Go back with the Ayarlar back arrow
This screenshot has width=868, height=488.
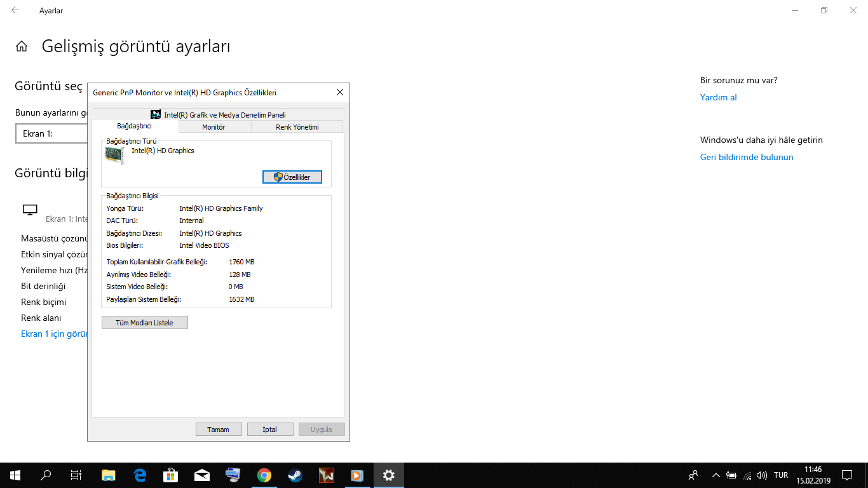(x=15, y=10)
